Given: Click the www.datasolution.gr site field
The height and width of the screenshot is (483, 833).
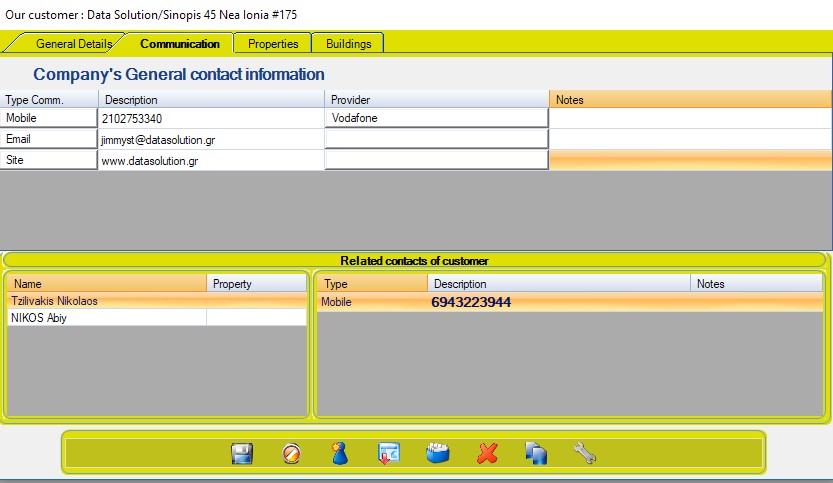Looking at the screenshot, I should click(211, 161).
